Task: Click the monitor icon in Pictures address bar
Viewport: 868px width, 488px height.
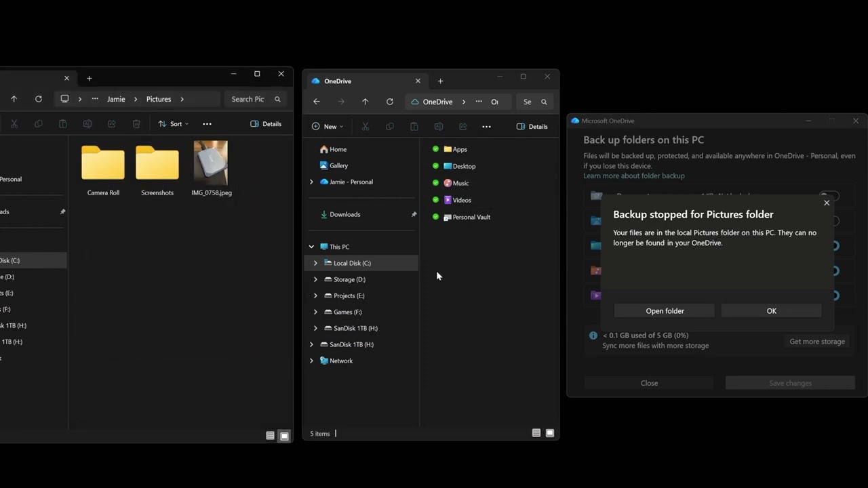Action: click(x=64, y=99)
